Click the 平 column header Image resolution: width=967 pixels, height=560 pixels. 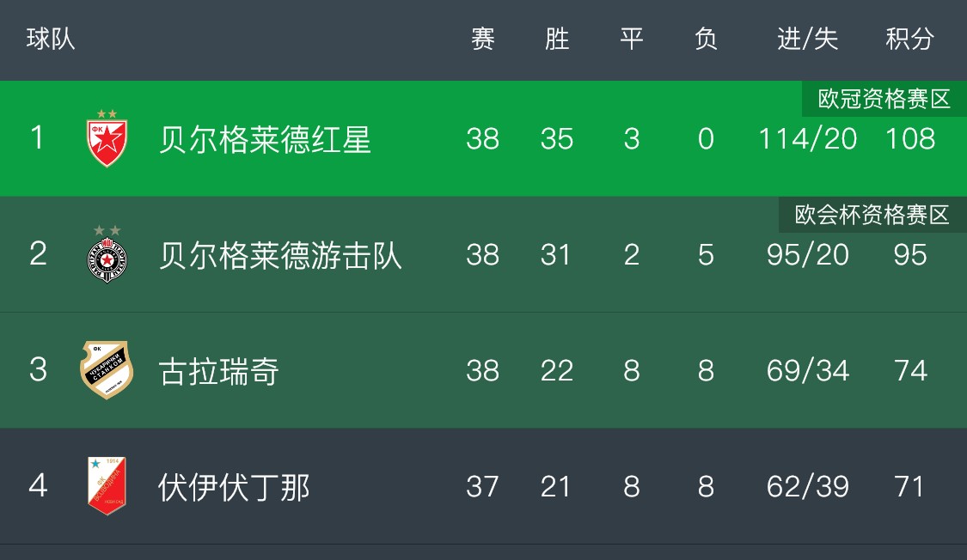click(x=632, y=39)
